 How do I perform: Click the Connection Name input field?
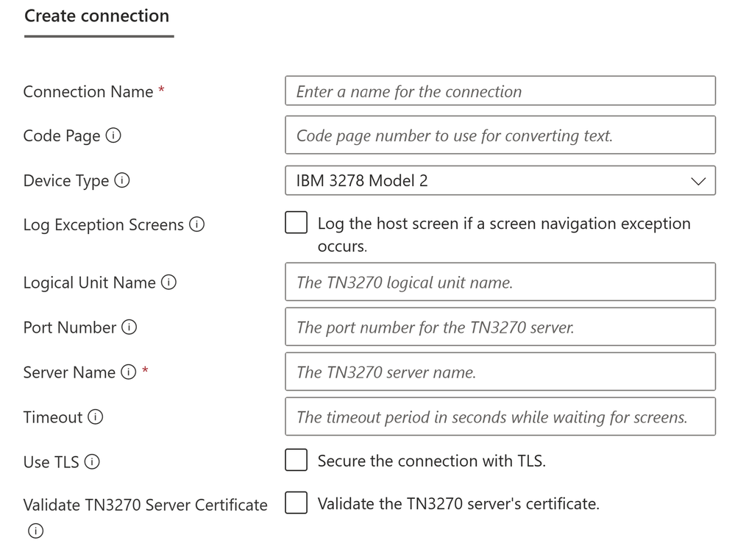pyautogui.click(x=500, y=91)
